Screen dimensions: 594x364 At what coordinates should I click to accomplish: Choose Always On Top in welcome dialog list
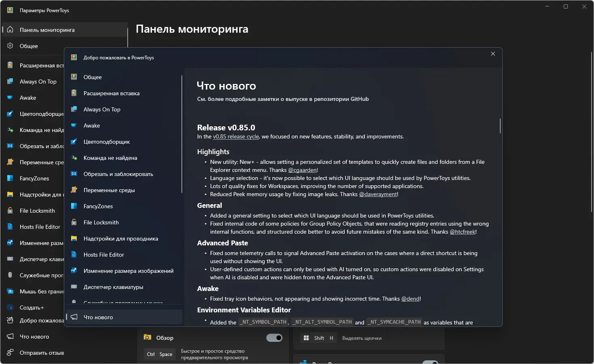tap(124, 109)
